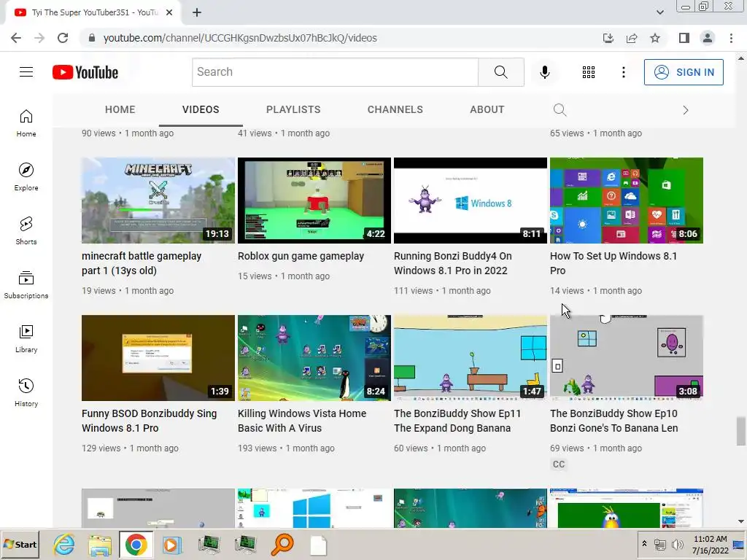Open 'minecraft battle gameplay part 1' title link
747x560 pixels.
[142, 263]
